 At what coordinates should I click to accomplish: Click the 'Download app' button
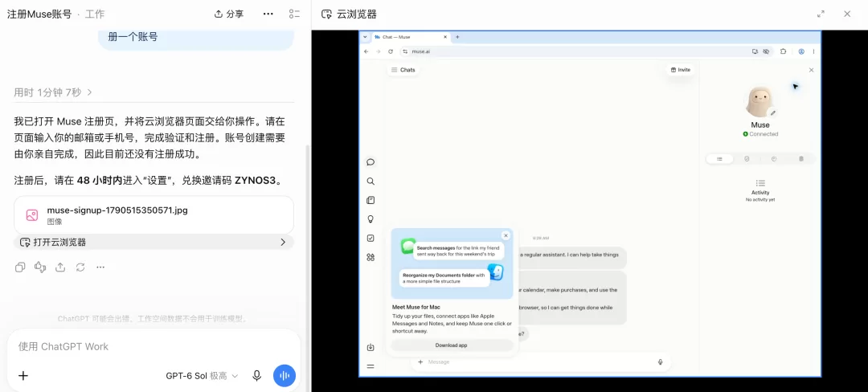(x=452, y=345)
